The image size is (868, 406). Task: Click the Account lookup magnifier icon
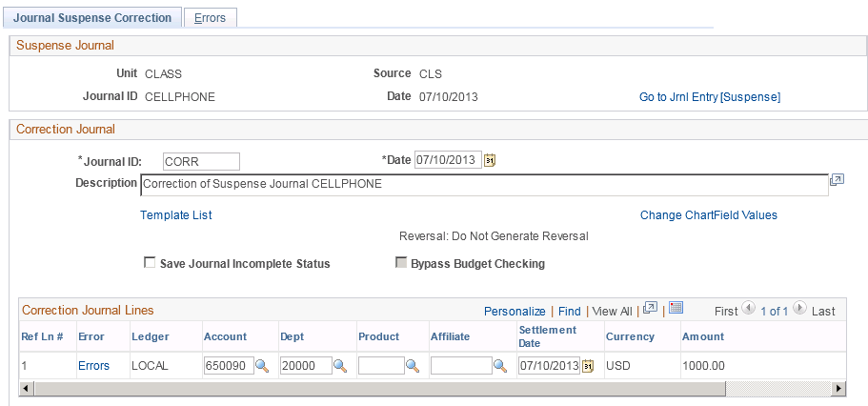[x=262, y=366]
